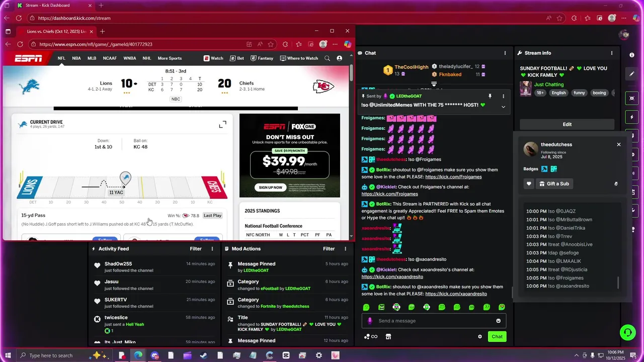Click the Shad0w255 follower entry
Image resolution: width=644 pixels, height=362 pixels.
tap(154, 267)
